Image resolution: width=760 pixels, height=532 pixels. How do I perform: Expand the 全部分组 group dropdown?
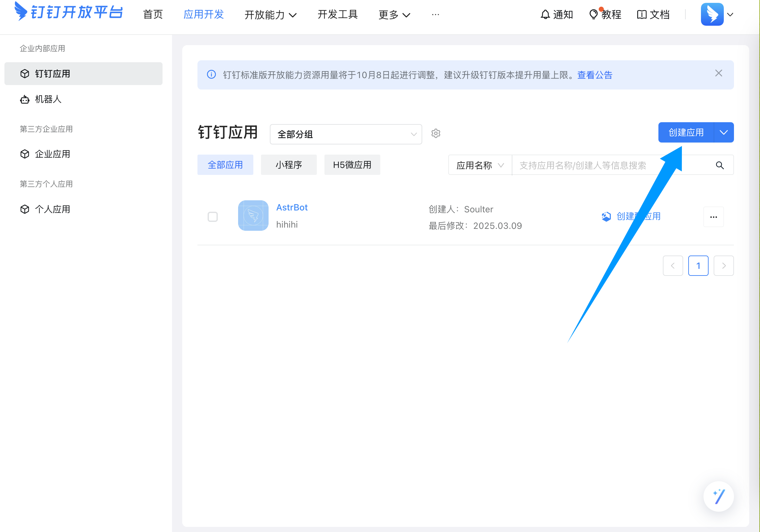pos(346,134)
